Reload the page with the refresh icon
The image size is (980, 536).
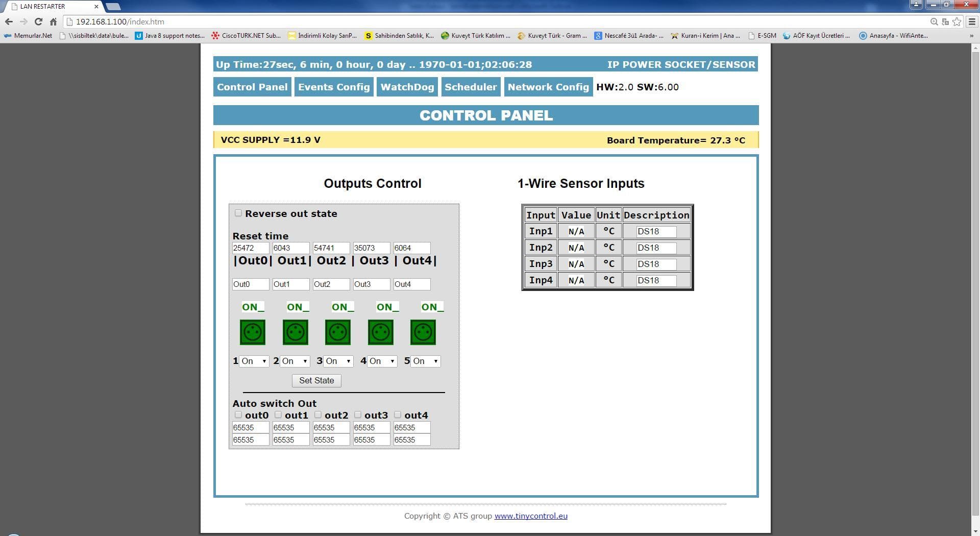tap(38, 21)
